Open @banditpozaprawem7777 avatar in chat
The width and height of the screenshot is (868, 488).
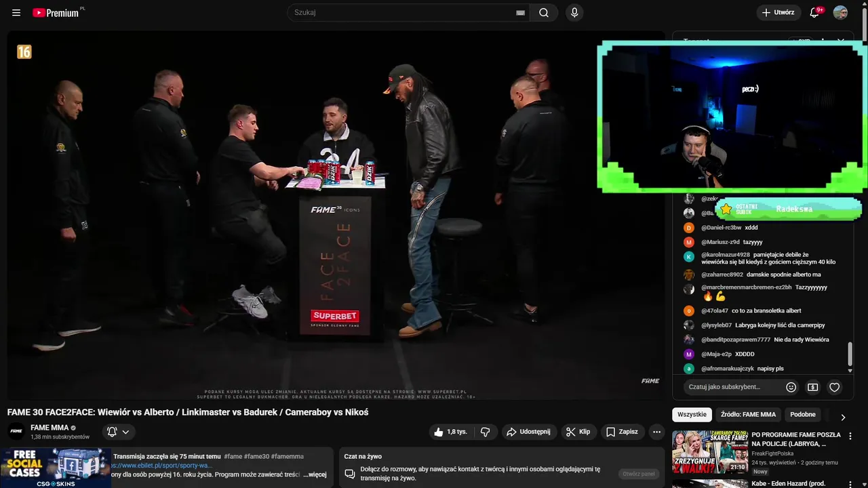pos(689,340)
